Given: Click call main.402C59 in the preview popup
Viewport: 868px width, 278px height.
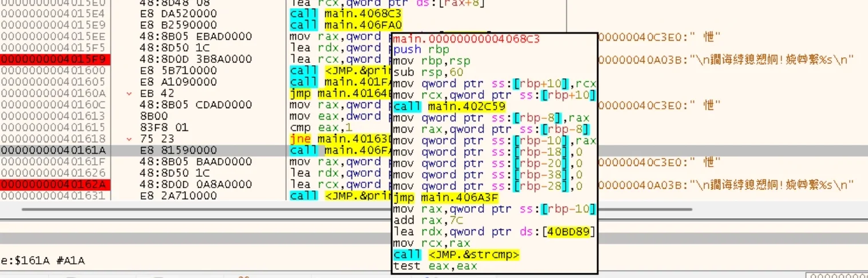Looking at the screenshot, I should coord(449,107).
